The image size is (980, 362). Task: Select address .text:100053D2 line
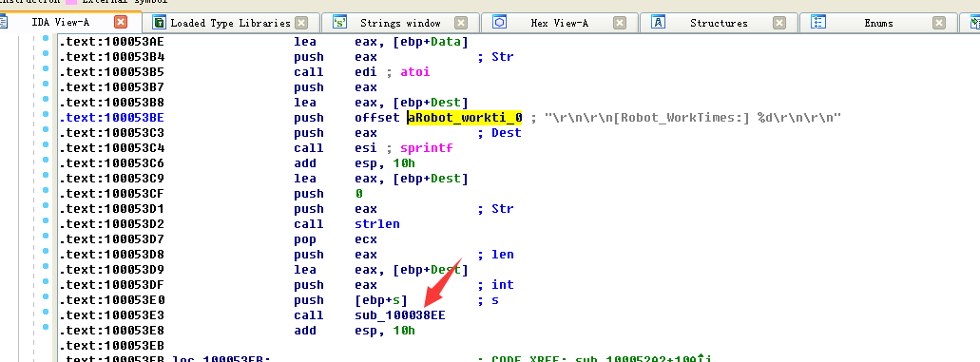tap(112, 224)
